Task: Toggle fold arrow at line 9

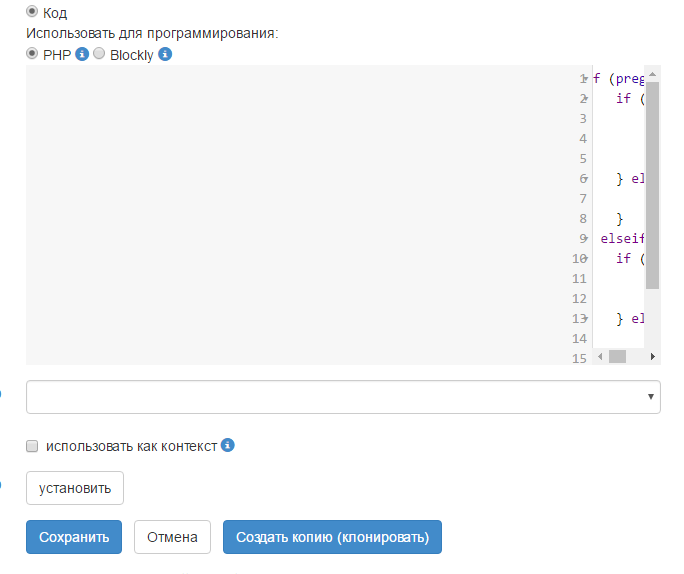Action: pyautogui.click(x=583, y=239)
